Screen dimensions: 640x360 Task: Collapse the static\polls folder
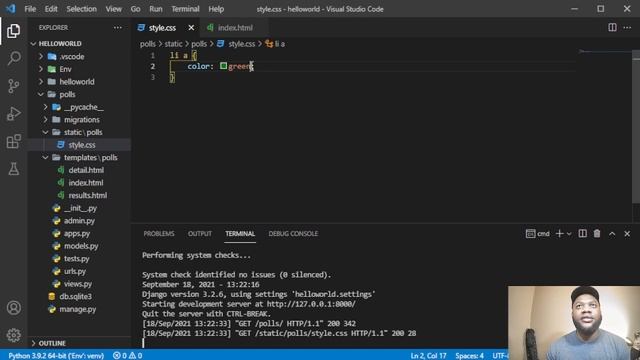click(45, 132)
